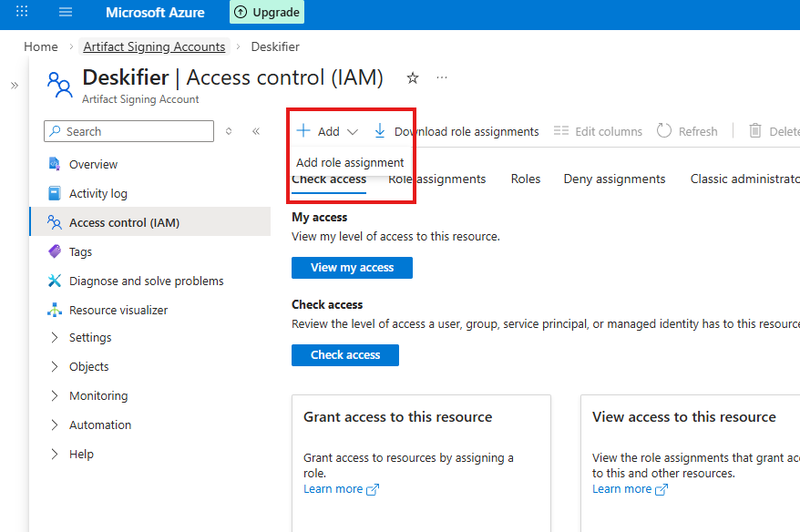
Task: Open the more options ellipsis
Action: pos(442,77)
